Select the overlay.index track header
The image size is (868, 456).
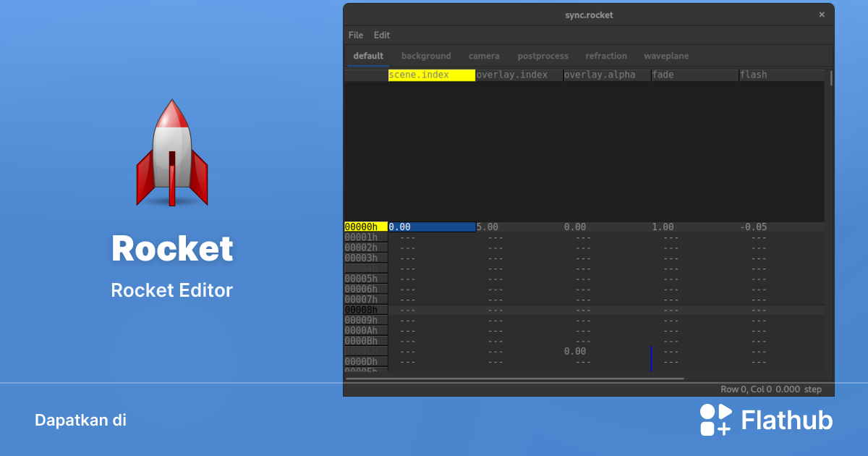pos(518,75)
